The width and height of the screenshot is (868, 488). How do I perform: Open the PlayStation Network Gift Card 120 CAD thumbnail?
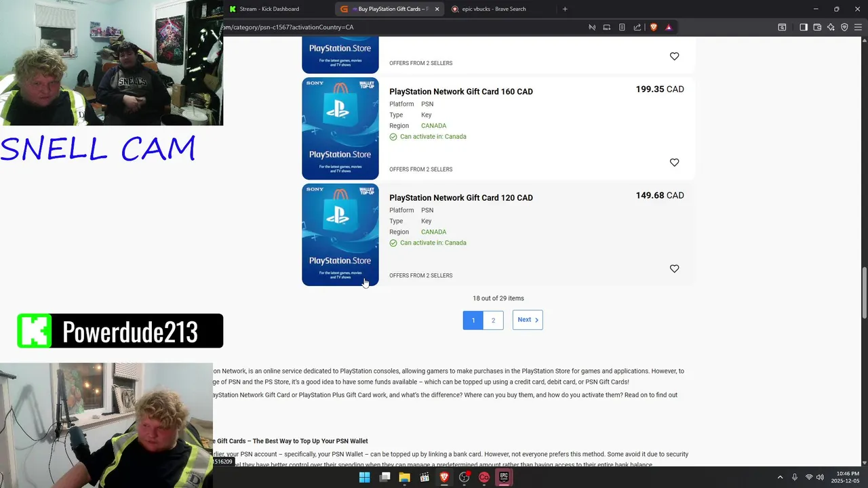pyautogui.click(x=340, y=235)
